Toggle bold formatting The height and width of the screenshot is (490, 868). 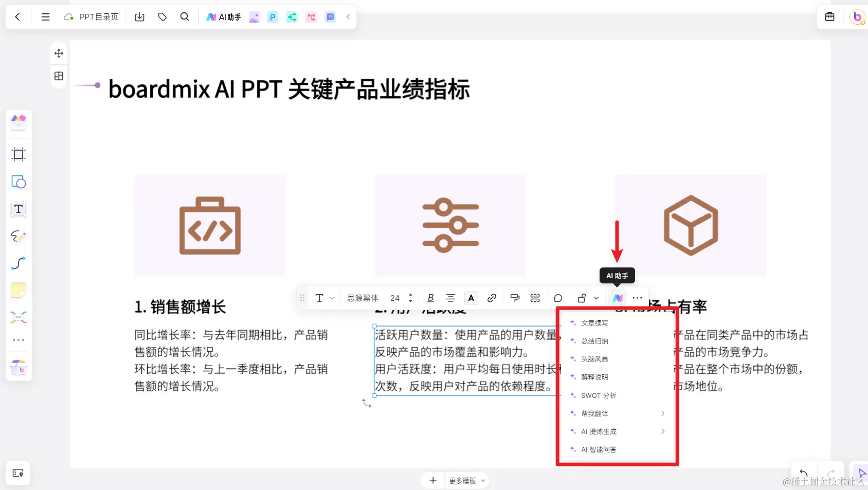(x=431, y=298)
